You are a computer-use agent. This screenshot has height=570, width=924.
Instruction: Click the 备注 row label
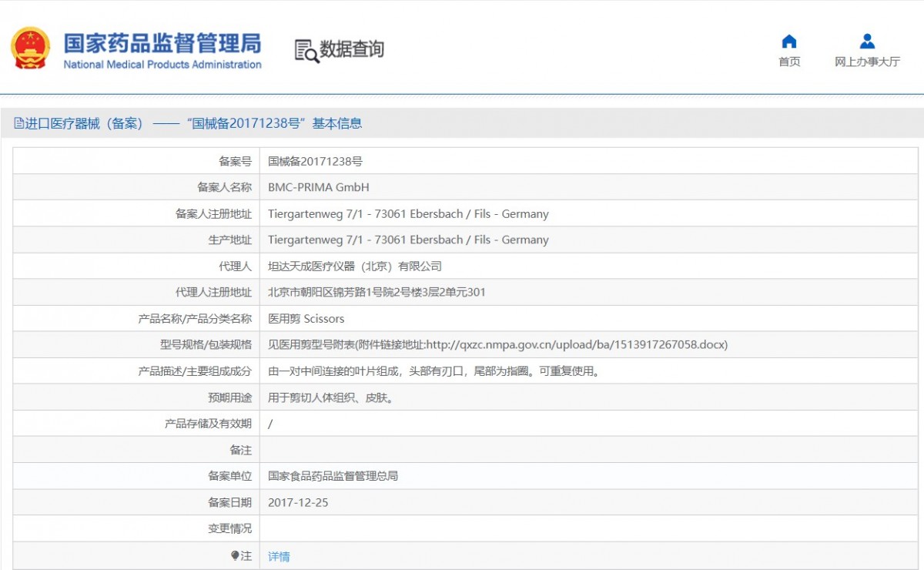coord(240,450)
